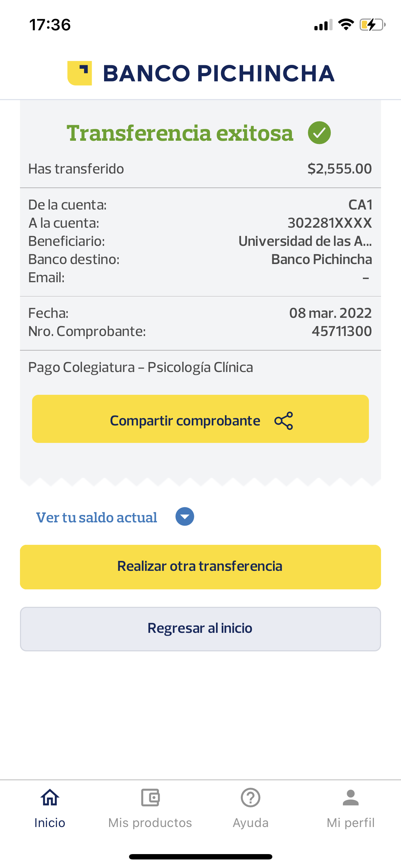Switch to the Mis productos tab label

point(150,823)
